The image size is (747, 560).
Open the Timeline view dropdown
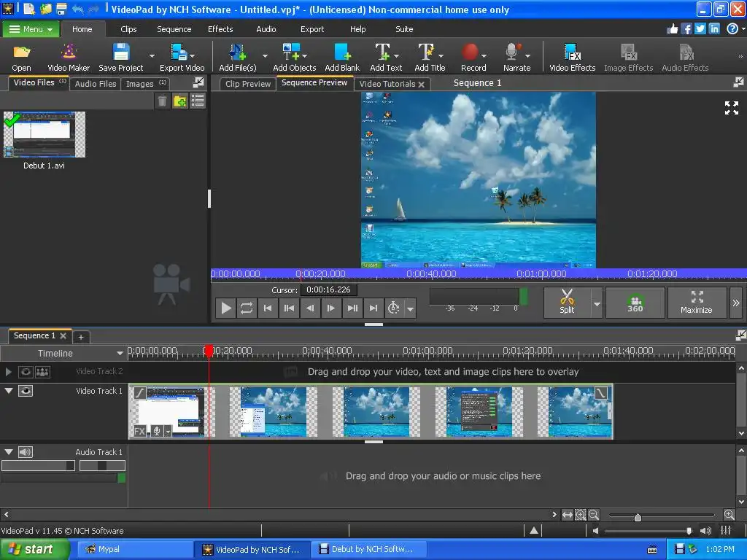tap(120, 354)
